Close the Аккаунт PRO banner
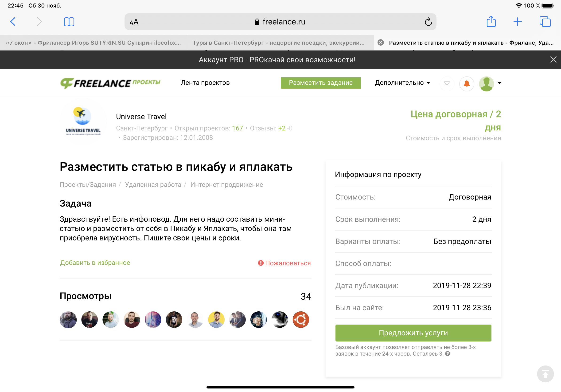 click(553, 60)
